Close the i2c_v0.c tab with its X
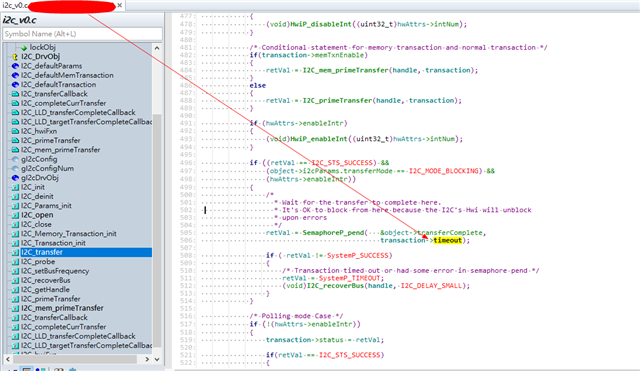The height and width of the screenshot is (371, 640). click(x=120, y=5)
